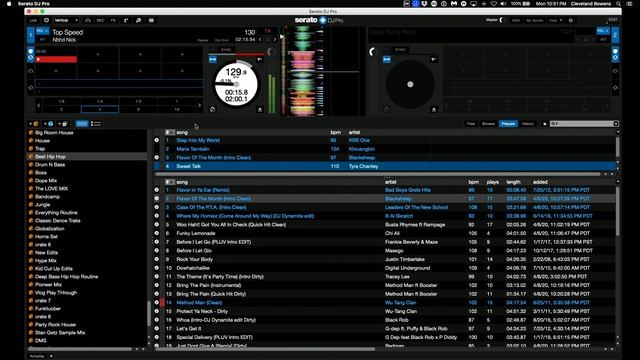Viewport: 640px width, 360px height.
Task: Toggle keylock icon on left deck
Action: 213,60
